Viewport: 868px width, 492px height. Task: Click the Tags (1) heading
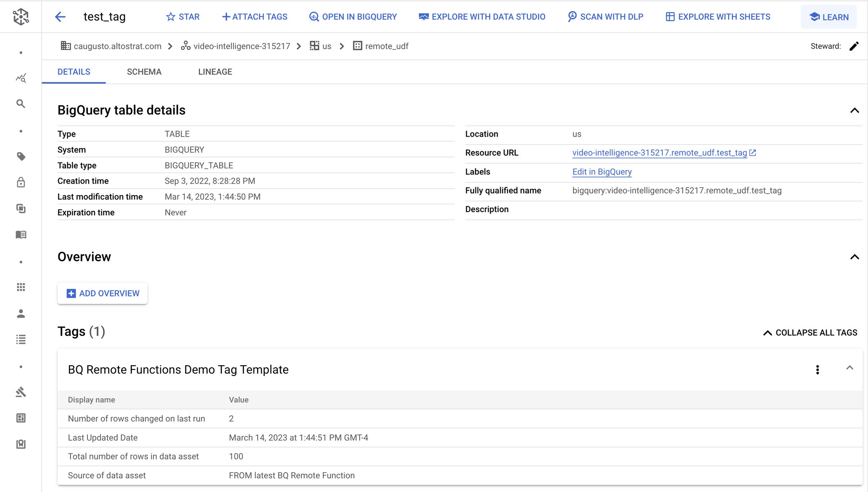[x=81, y=331]
